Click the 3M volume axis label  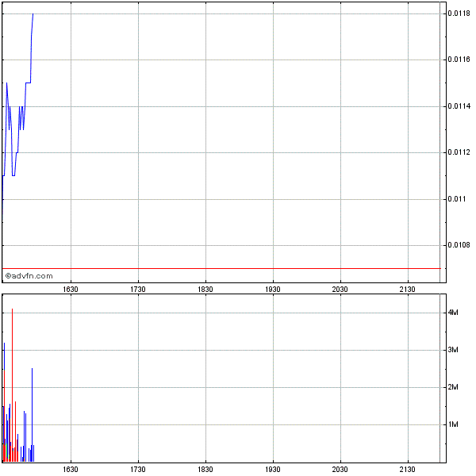click(x=453, y=350)
